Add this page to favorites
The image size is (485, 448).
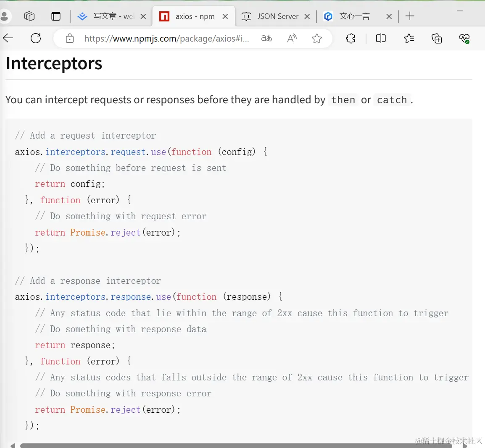click(317, 38)
